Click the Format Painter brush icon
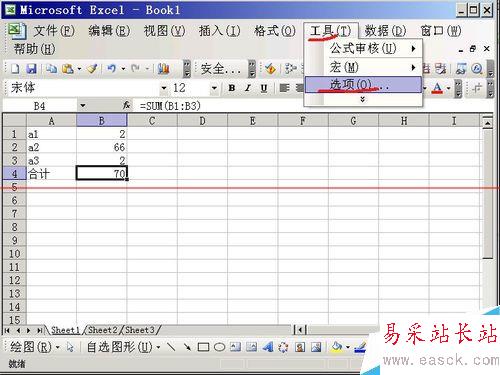This screenshot has height=375, width=500. click(x=92, y=69)
